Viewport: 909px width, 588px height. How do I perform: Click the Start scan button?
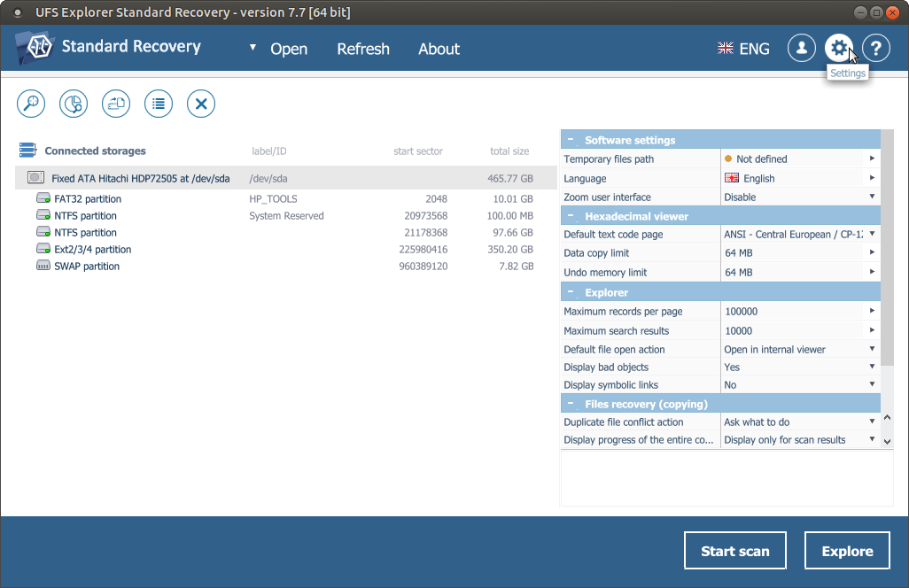click(x=734, y=551)
